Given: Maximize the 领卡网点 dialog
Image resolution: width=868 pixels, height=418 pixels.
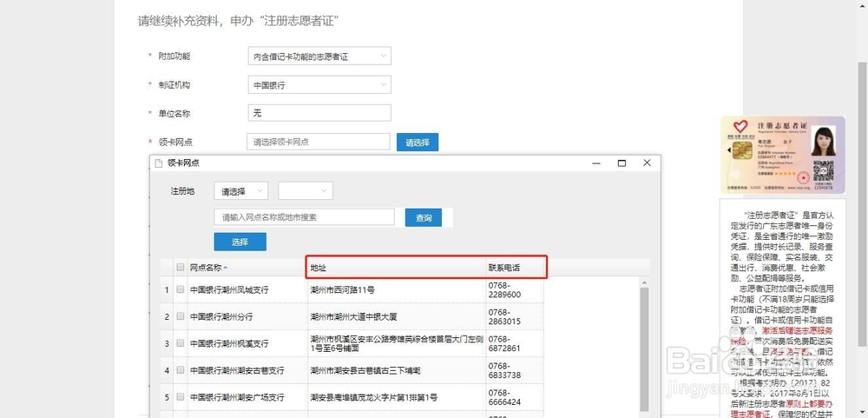Looking at the screenshot, I should click(621, 163).
